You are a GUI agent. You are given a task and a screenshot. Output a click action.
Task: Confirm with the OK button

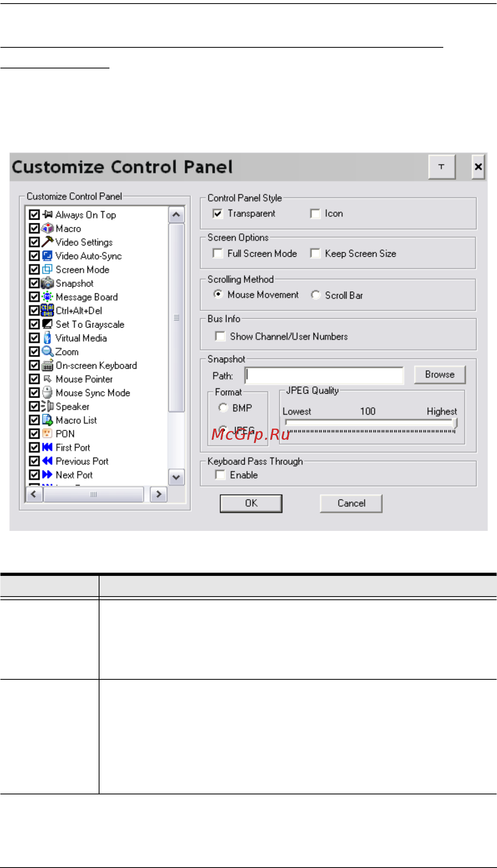click(251, 503)
